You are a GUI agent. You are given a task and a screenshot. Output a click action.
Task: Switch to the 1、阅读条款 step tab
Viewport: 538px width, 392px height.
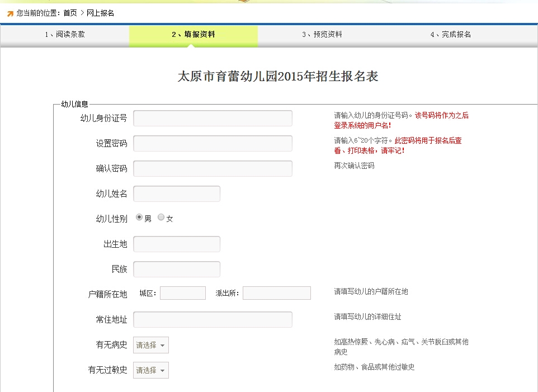[x=64, y=35]
